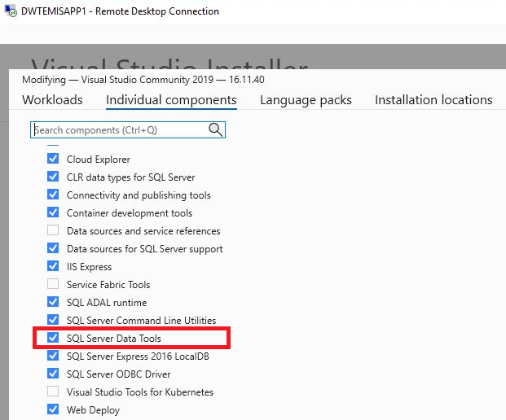The width and height of the screenshot is (506, 420).
Task: Click the SQL ADAL runtime label
Action: click(107, 302)
